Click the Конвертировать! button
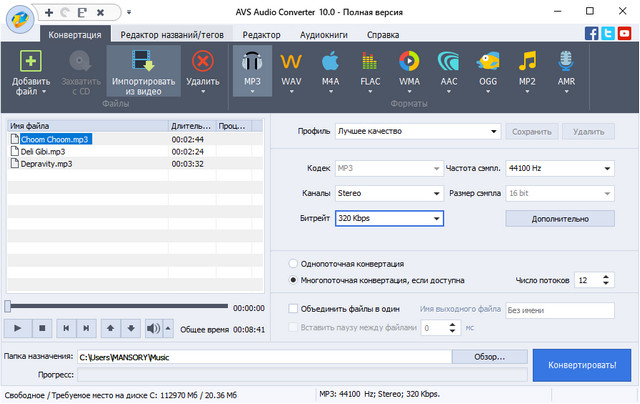This screenshot has width=640, height=404. [582, 365]
